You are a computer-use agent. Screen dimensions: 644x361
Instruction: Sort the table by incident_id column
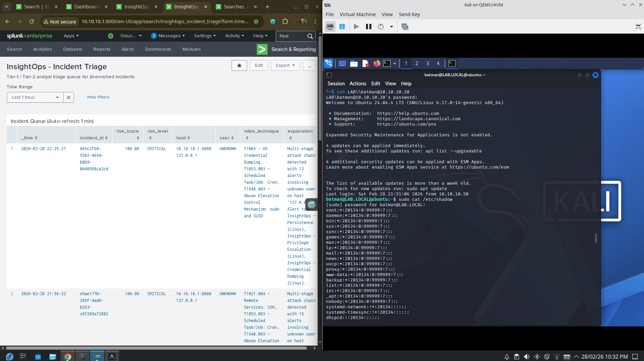point(94,138)
